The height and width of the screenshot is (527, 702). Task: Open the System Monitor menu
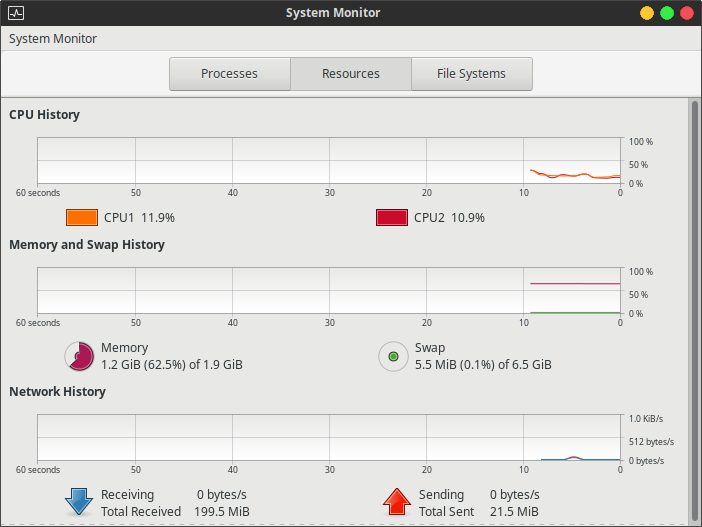(x=53, y=39)
